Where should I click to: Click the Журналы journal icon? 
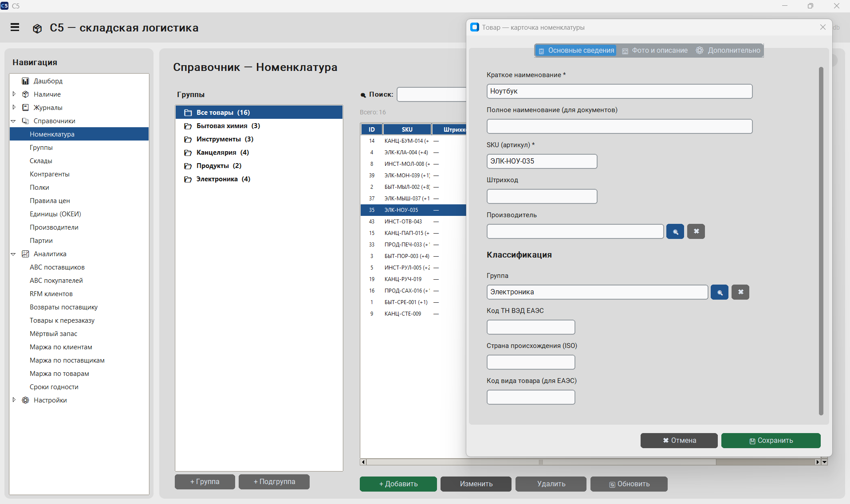click(x=25, y=108)
